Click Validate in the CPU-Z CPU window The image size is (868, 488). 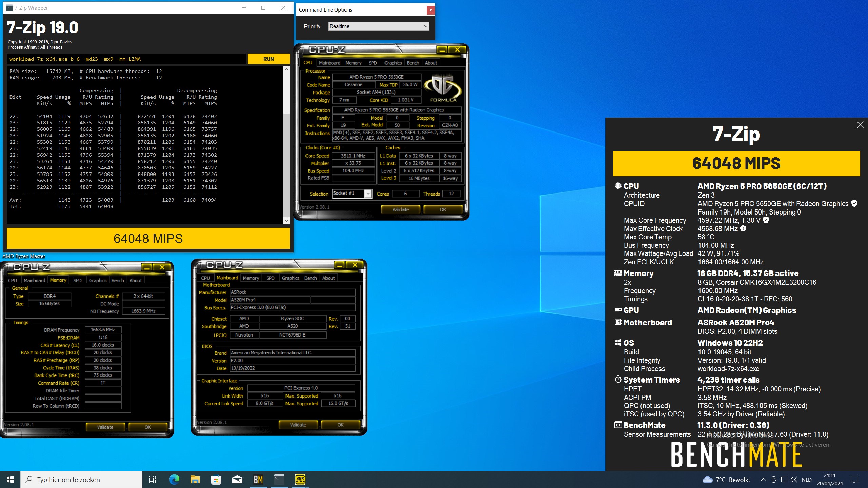coord(400,209)
